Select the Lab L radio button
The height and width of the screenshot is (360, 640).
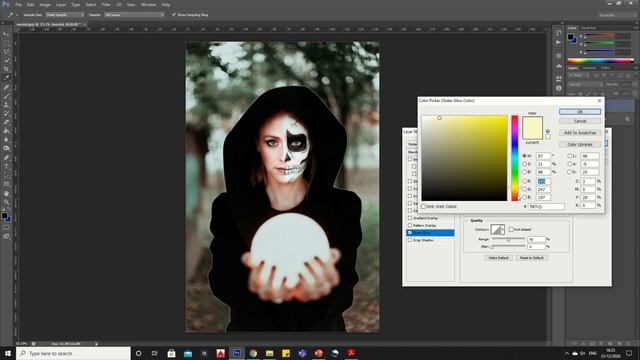tap(570, 156)
